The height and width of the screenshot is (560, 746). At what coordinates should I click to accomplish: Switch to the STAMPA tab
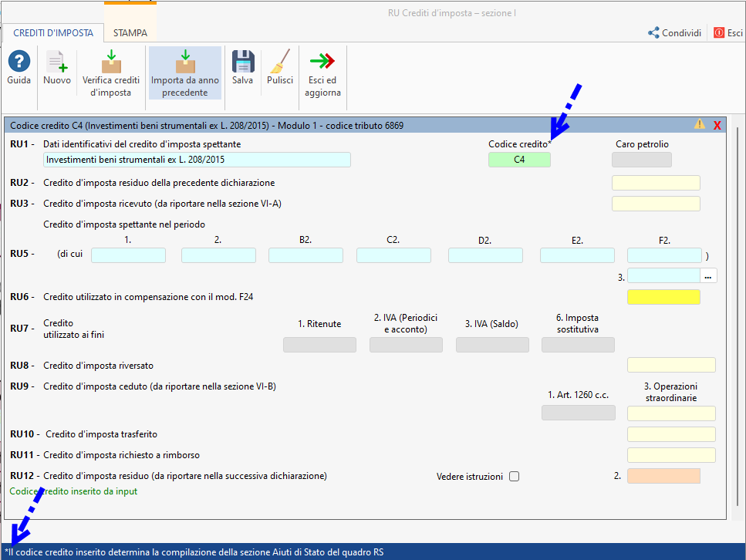[x=130, y=33]
